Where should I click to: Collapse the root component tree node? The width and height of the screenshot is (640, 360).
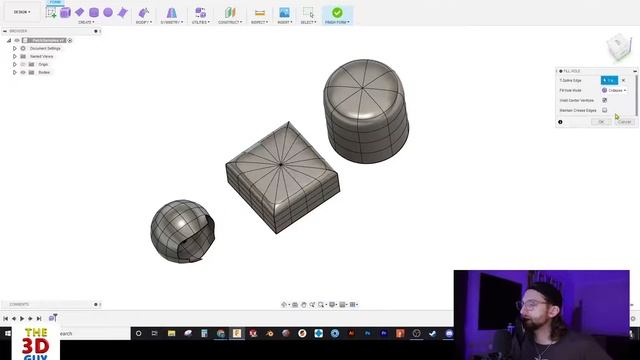pos(9,40)
